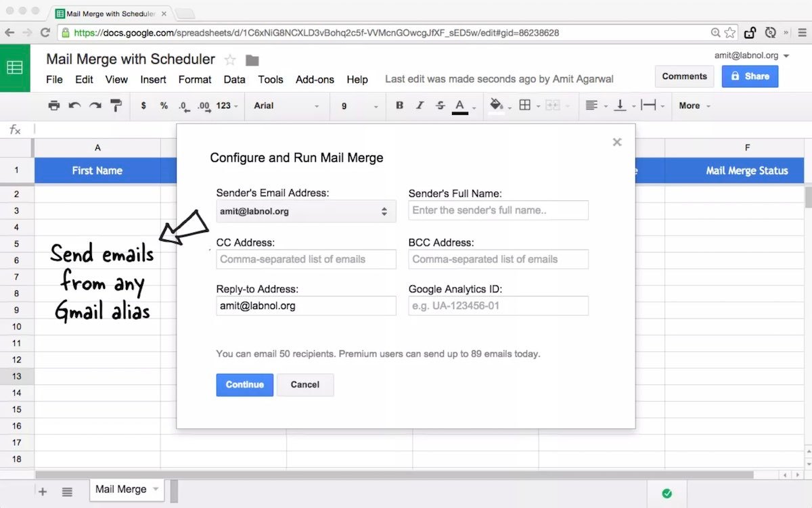Image resolution: width=812 pixels, height=508 pixels.
Task: Close the Mail Merge dialog with X
Action: coord(616,142)
